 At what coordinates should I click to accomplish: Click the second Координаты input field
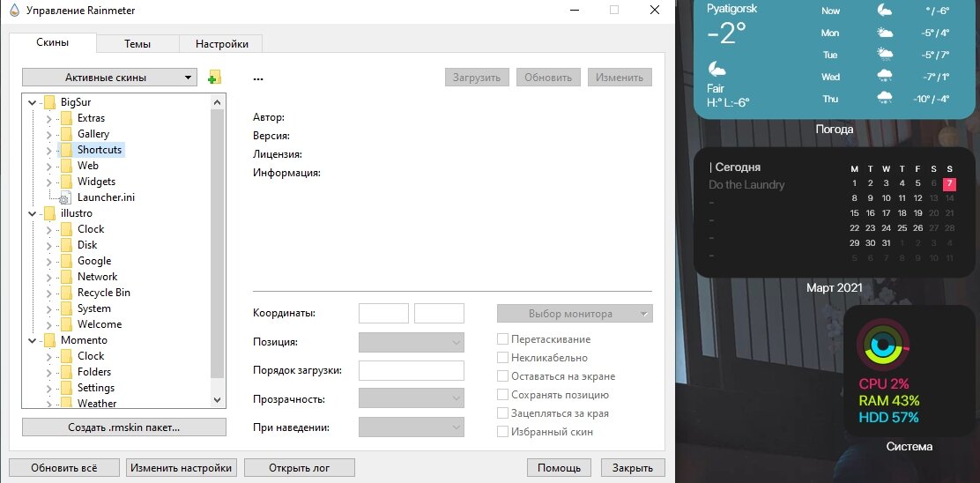[440, 313]
